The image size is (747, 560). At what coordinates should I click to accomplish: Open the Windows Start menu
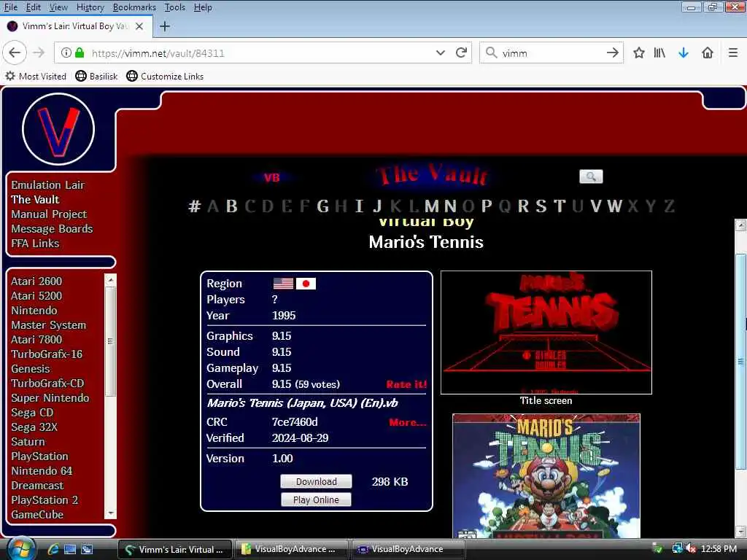coord(20,549)
